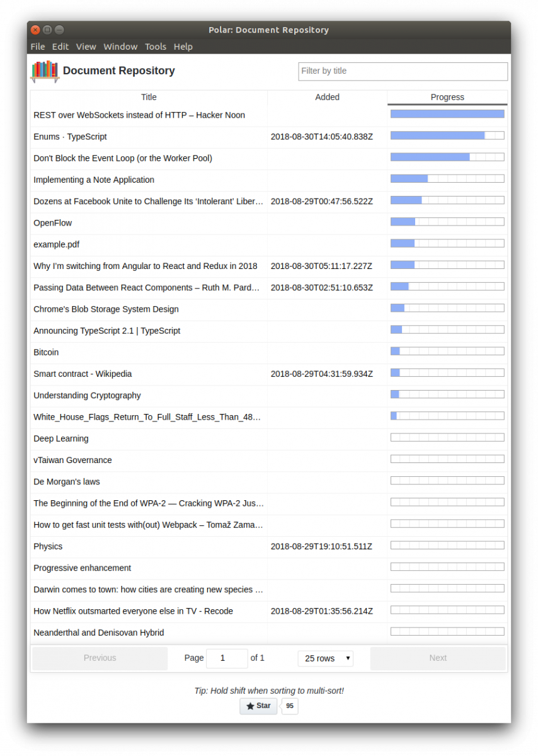Open the File menu
538x756 pixels.
tap(38, 47)
